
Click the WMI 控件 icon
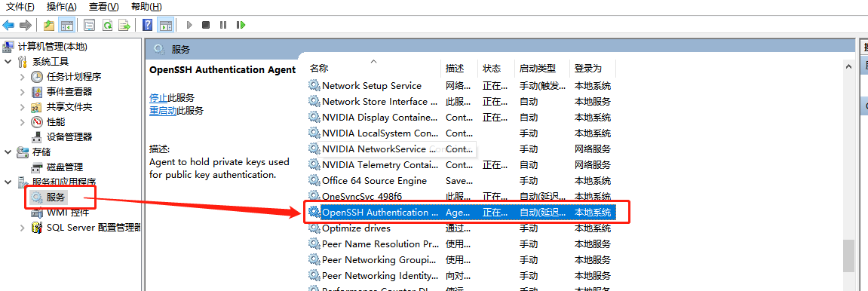37,213
